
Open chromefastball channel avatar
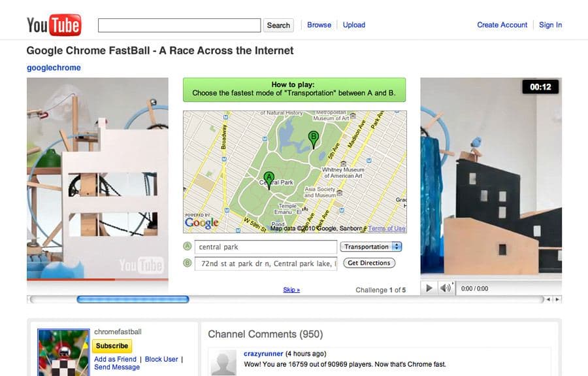pos(64,352)
